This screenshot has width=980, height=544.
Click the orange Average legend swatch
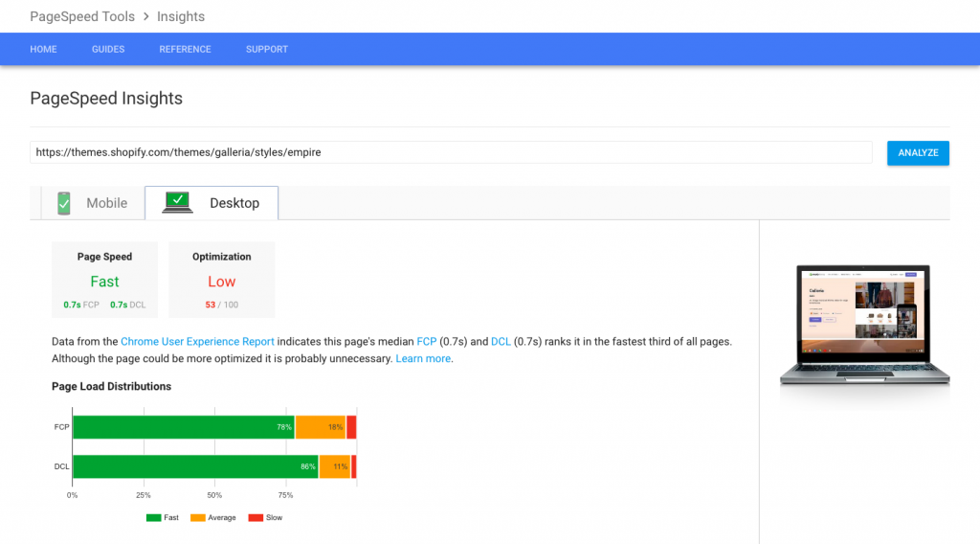[x=198, y=517]
